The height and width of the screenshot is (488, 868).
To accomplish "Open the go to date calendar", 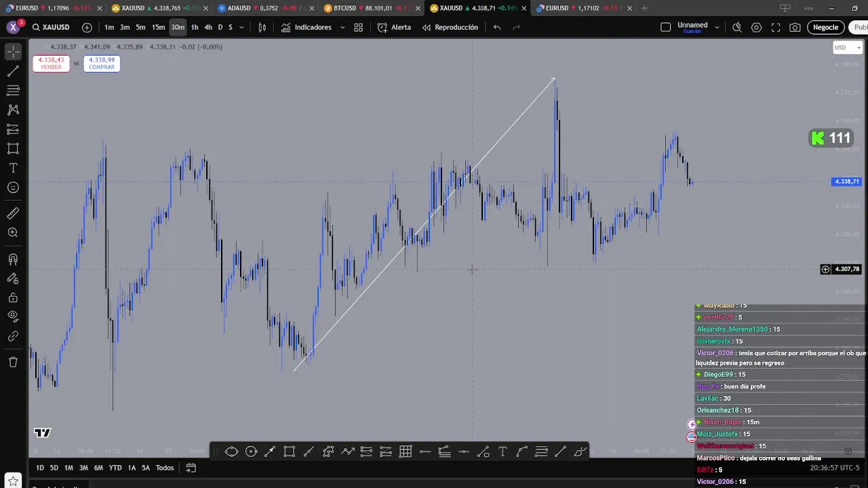I will click(191, 468).
